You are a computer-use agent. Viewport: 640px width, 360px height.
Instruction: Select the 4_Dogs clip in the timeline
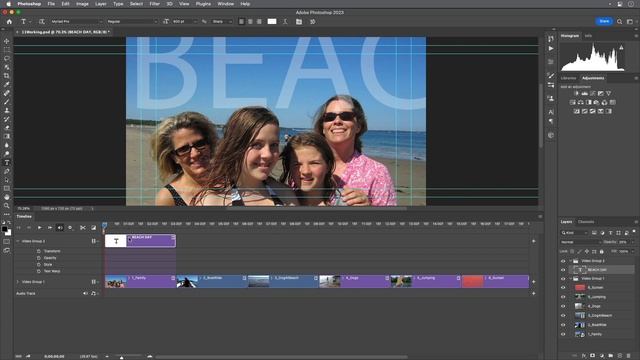pyautogui.click(x=354, y=282)
